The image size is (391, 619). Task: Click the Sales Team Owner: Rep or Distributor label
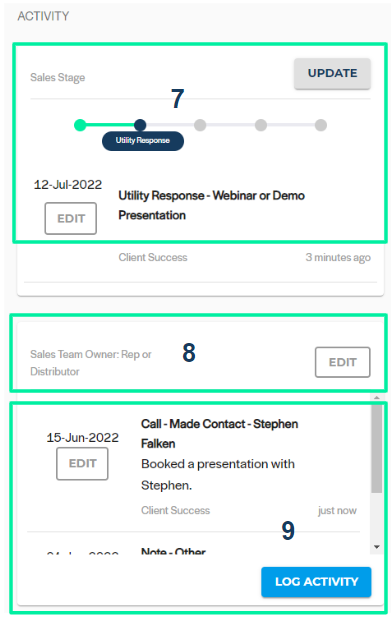coord(90,363)
